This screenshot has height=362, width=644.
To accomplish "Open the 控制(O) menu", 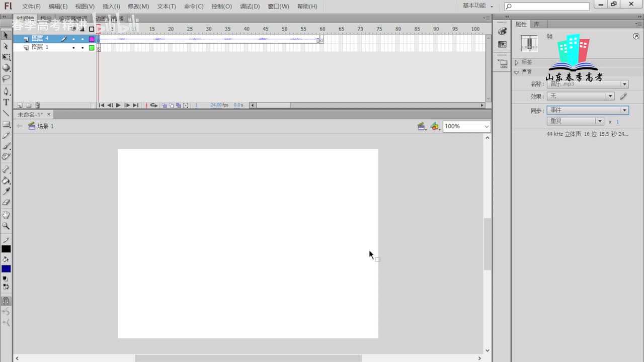I will (221, 7).
